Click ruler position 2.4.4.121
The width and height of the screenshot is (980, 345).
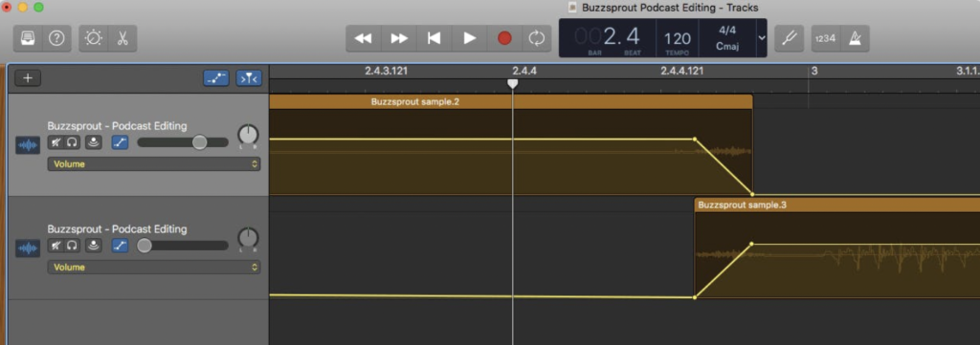pos(681,71)
